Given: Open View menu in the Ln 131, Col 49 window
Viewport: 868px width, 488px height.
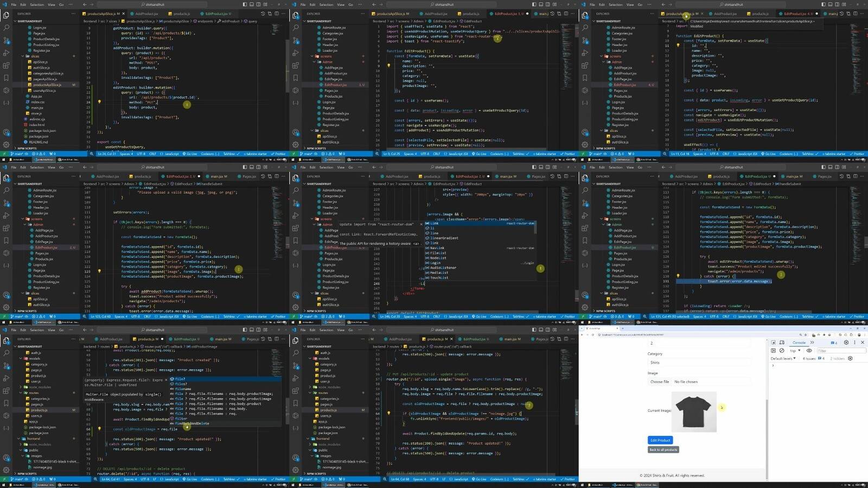Looking at the screenshot, I should [630, 167].
